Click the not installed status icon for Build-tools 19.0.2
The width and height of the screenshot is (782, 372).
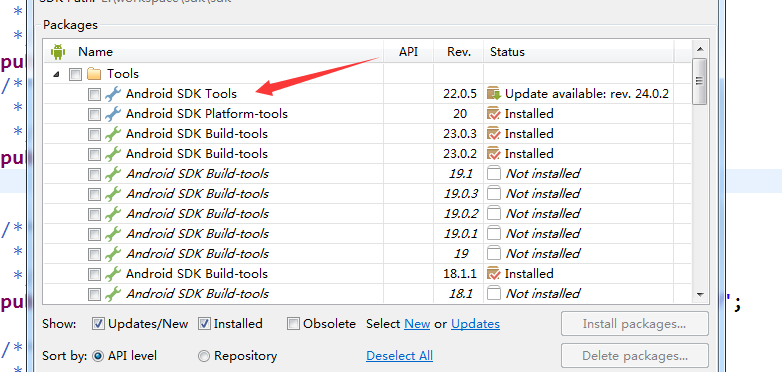click(x=494, y=213)
